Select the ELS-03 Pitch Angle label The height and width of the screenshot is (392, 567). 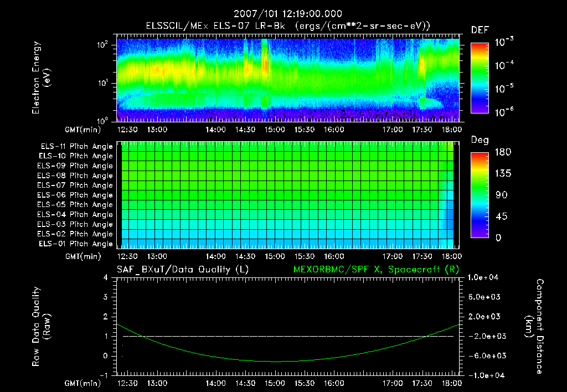click(75, 224)
